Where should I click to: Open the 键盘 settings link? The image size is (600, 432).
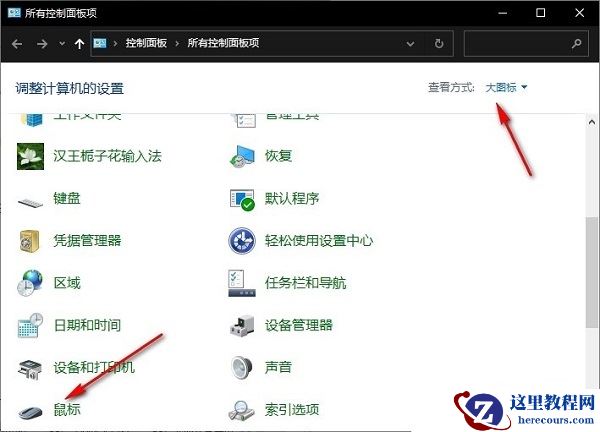pyautogui.click(x=67, y=199)
